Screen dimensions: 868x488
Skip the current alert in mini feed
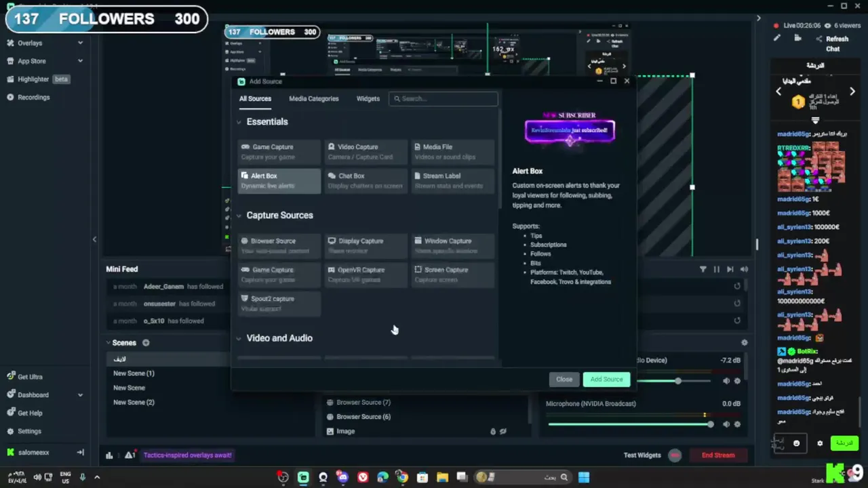(730, 269)
